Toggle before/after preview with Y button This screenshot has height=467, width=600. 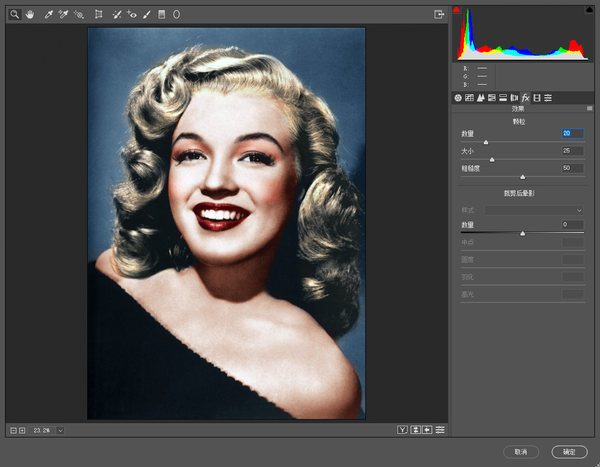pyautogui.click(x=402, y=430)
